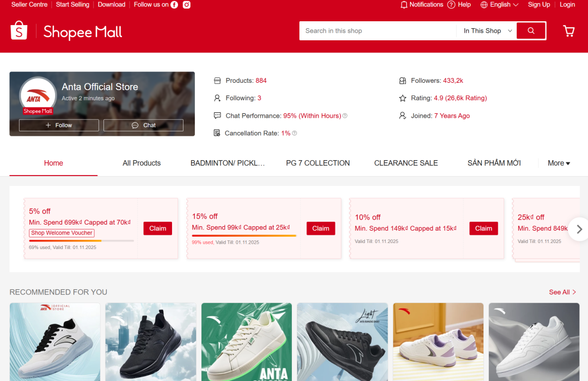
Task: Click the Shopee bag logo
Action: (19, 31)
